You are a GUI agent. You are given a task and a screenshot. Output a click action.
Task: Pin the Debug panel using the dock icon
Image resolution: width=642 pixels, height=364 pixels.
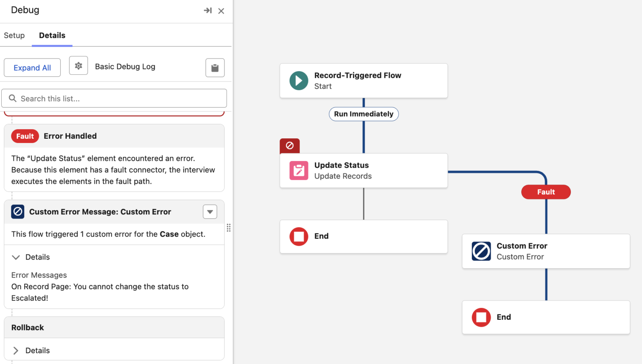[208, 10]
